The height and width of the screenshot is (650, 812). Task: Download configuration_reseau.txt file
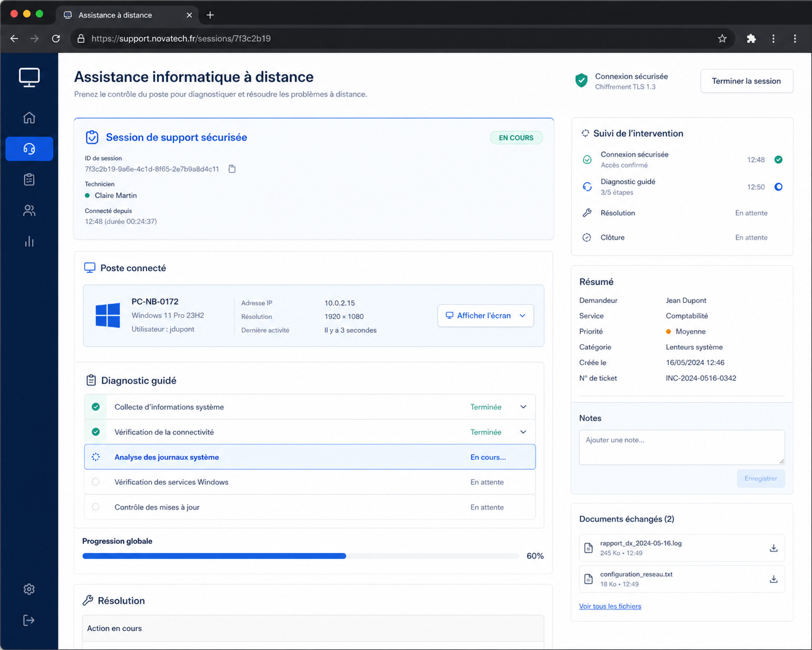[773, 579]
